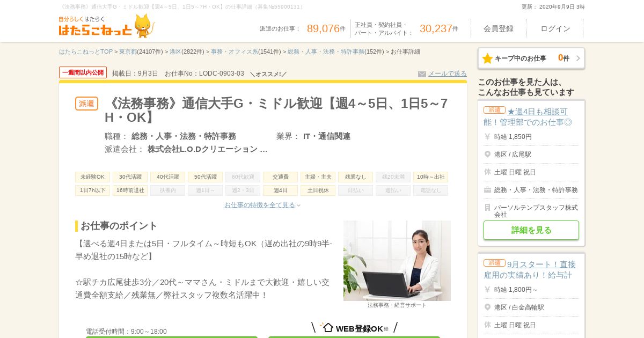Open 9月スタート!直接雇用の実績あり job link
Screen dimensions: 644x338
click(x=530, y=269)
